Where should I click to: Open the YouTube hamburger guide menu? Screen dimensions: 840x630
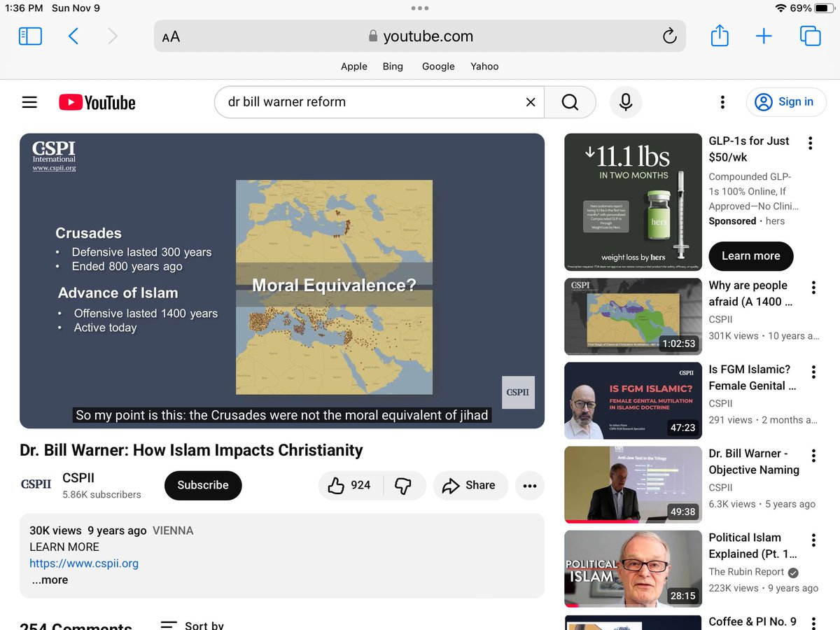point(29,102)
